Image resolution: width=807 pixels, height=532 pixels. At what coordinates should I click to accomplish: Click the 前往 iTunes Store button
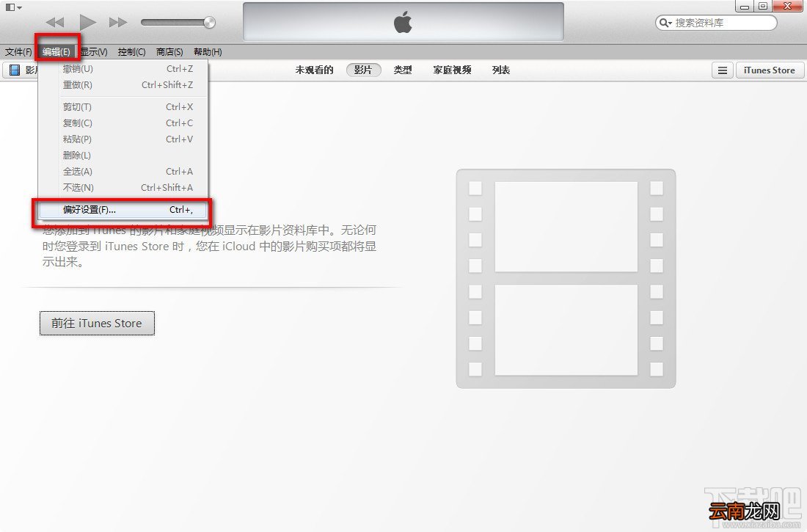[98, 324]
